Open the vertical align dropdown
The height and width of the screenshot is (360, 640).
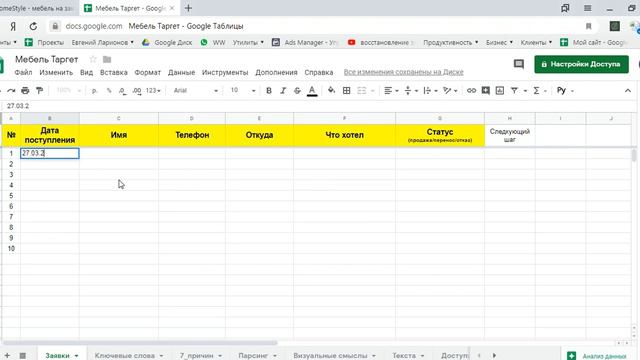(x=411, y=91)
